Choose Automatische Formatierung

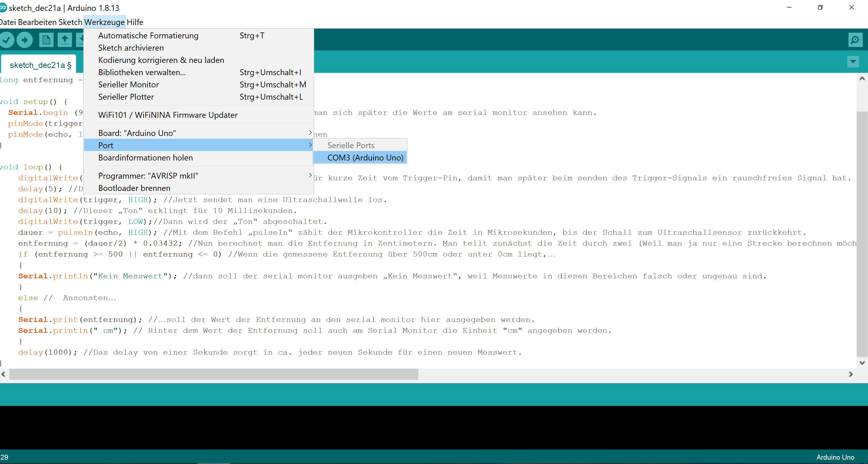(148, 36)
